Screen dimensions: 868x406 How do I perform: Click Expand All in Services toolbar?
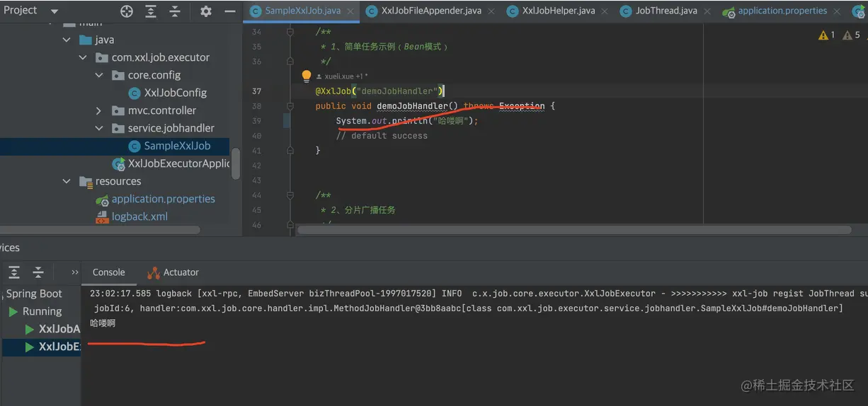pyautogui.click(x=14, y=272)
